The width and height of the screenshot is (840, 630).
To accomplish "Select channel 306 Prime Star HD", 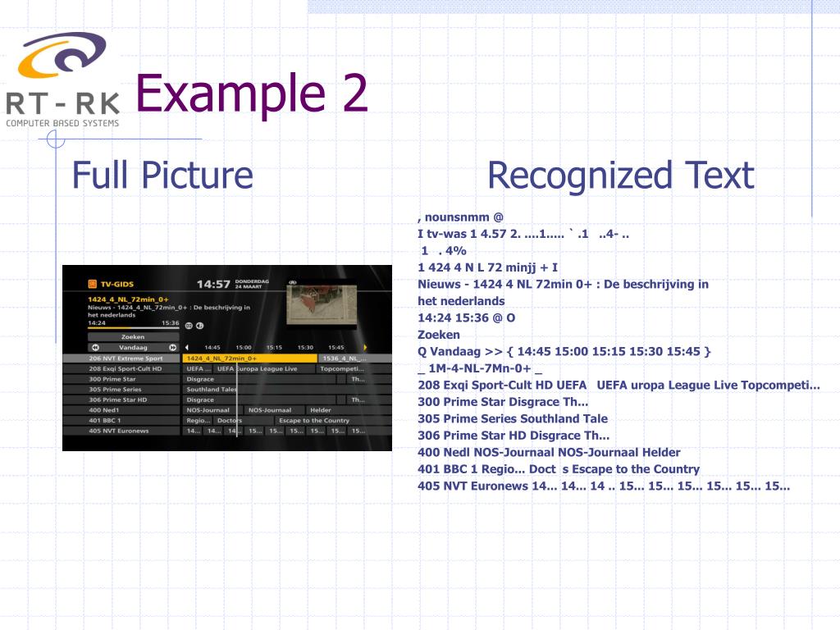I will [121, 399].
